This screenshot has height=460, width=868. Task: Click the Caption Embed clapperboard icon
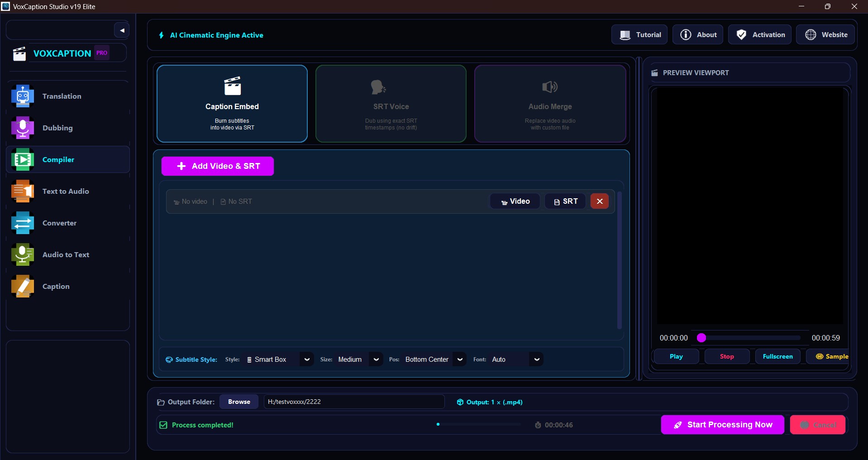click(233, 86)
